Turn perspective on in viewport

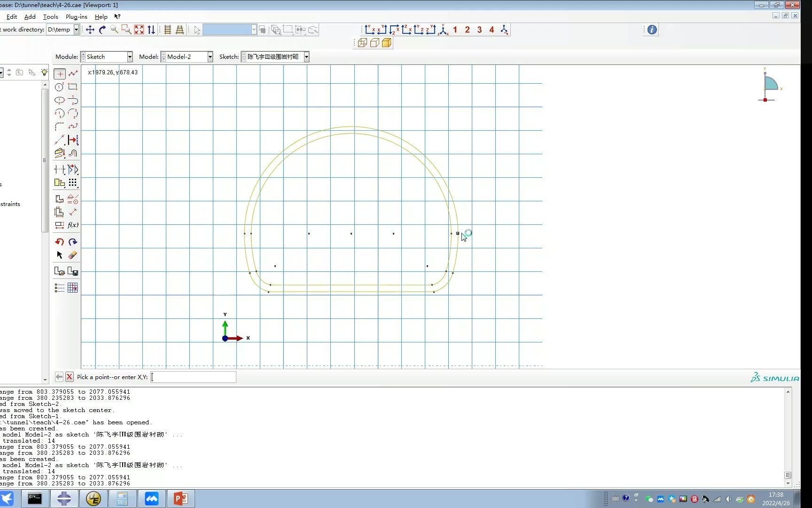[x=180, y=30]
